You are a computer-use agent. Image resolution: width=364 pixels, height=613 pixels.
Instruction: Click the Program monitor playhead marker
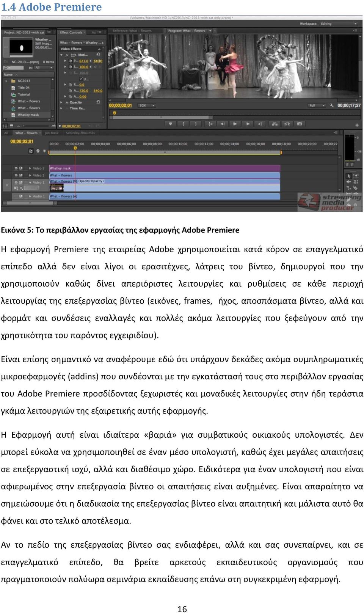pyautogui.click(x=114, y=112)
